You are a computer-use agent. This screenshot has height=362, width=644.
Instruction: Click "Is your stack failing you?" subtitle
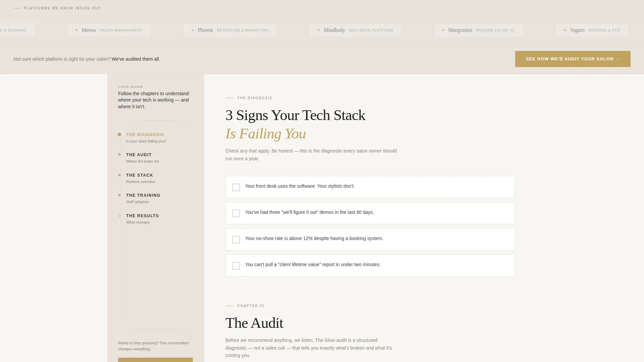coord(146,141)
